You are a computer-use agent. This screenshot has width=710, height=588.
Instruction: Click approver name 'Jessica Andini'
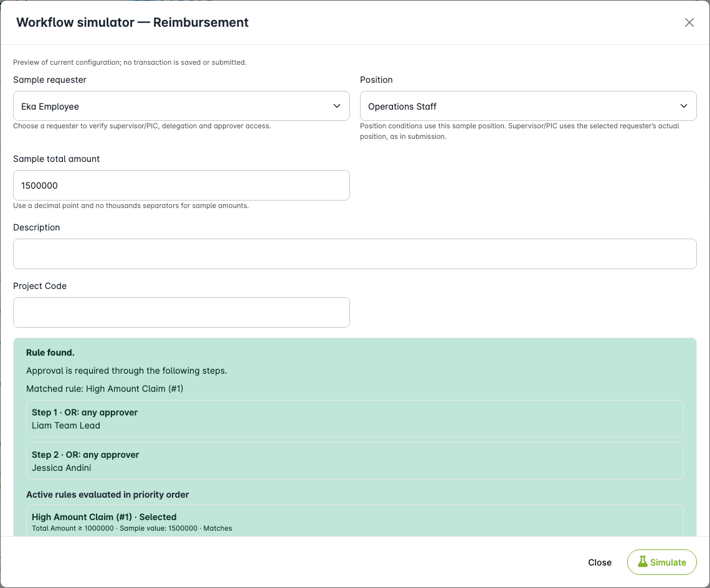[62, 468]
